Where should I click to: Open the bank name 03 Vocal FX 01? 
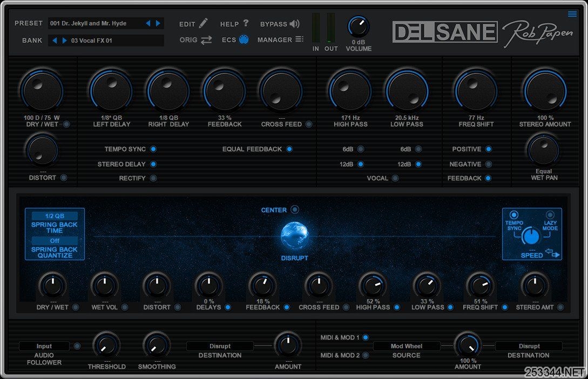click(x=116, y=40)
